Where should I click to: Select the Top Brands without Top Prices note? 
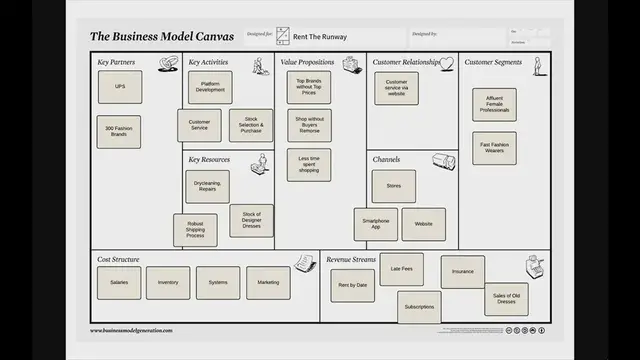point(309,87)
